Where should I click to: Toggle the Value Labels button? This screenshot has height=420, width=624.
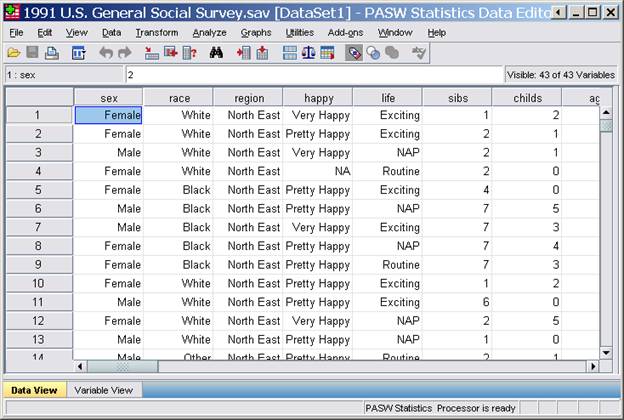[x=354, y=53]
